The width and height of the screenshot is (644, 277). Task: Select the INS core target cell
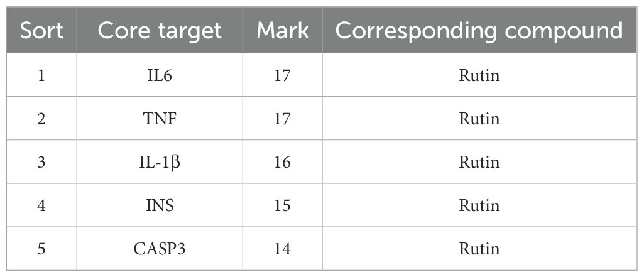pos(160,205)
